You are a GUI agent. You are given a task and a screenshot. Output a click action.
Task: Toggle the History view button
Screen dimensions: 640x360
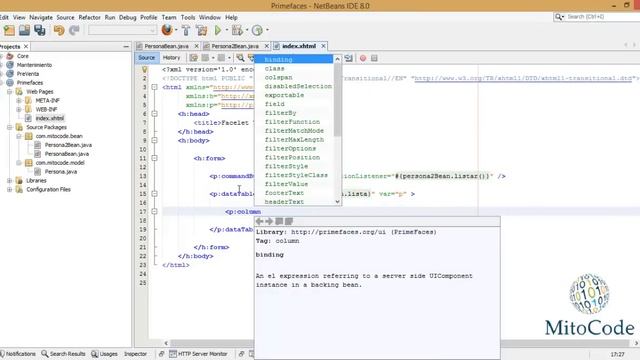tap(171, 58)
